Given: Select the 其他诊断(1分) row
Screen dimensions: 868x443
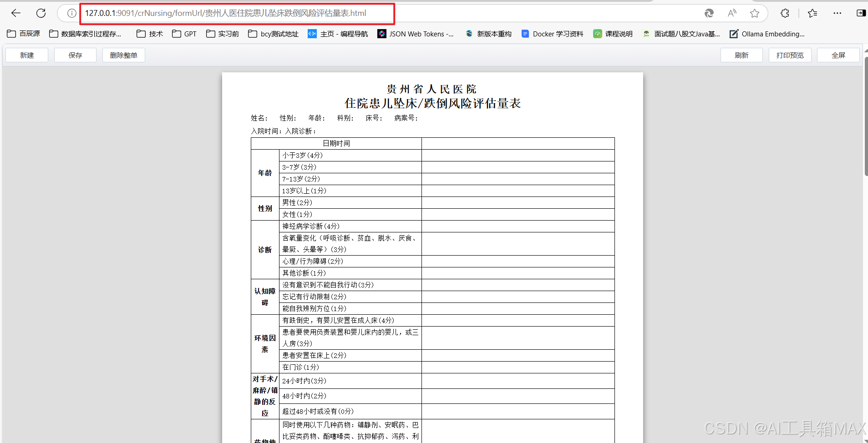Looking at the screenshot, I should point(447,273).
